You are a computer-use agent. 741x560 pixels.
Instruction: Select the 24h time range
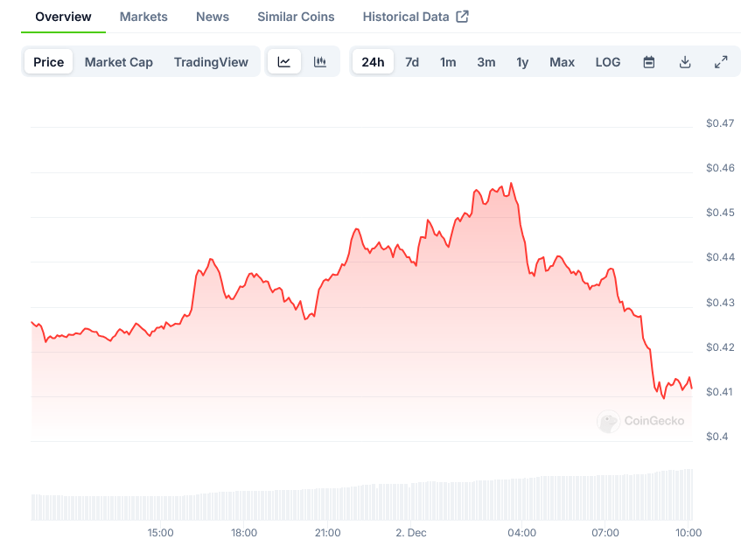click(x=373, y=62)
